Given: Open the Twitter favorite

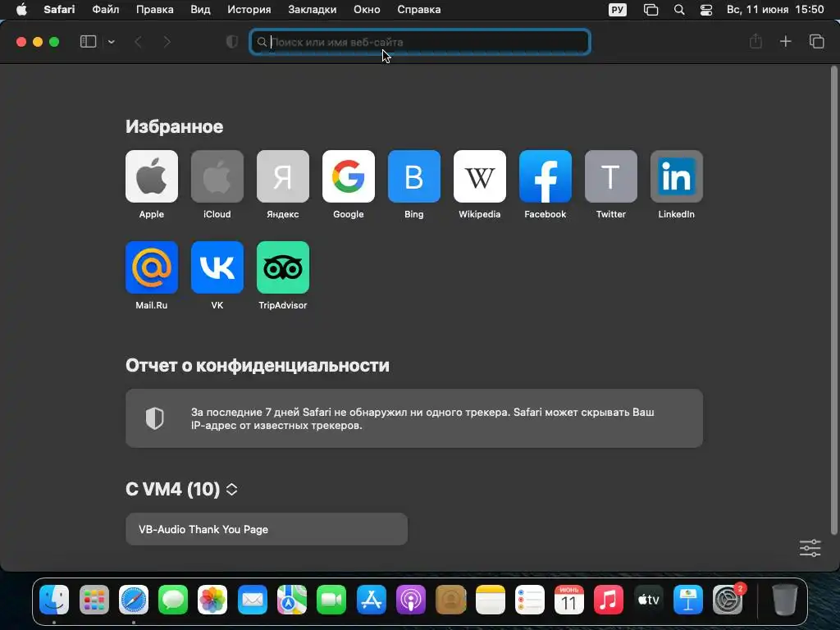Looking at the screenshot, I should point(610,176).
